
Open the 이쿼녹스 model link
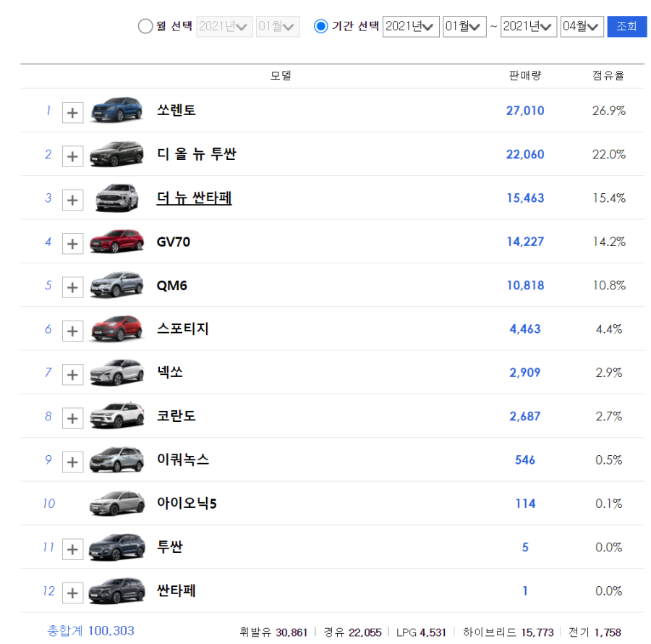pyautogui.click(x=183, y=459)
